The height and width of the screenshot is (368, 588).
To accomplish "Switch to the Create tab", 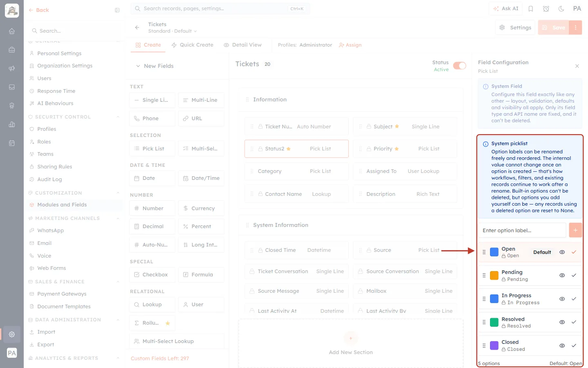I will pyautogui.click(x=148, y=45).
